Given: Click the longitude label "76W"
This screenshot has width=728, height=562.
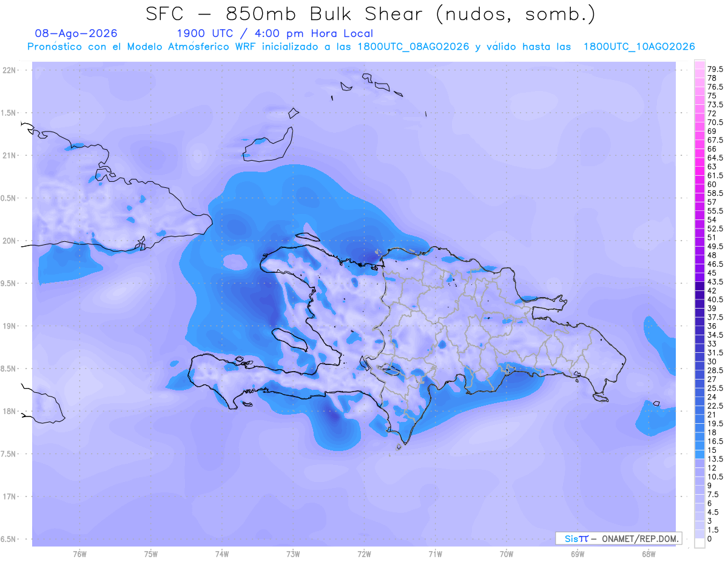Looking at the screenshot, I should [79, 554].
